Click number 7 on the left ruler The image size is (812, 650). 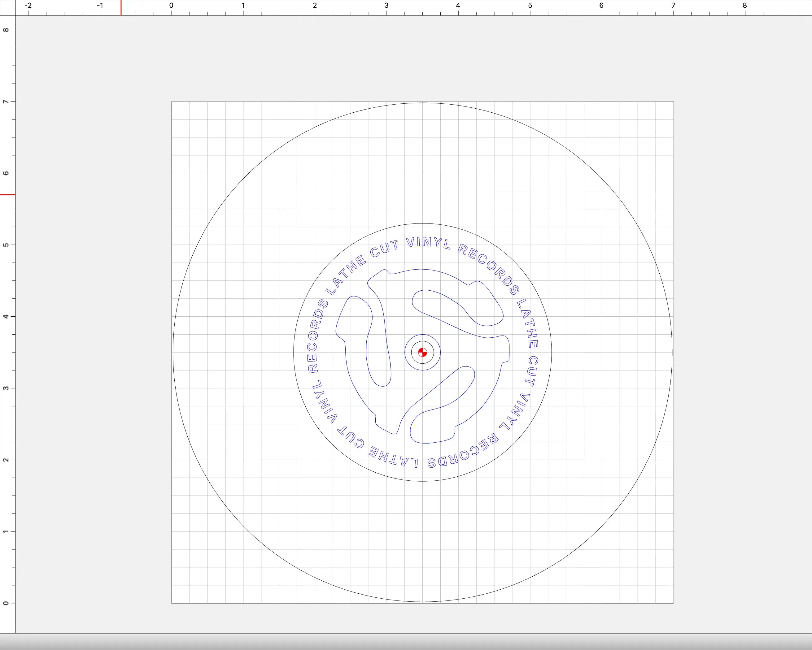6,102
